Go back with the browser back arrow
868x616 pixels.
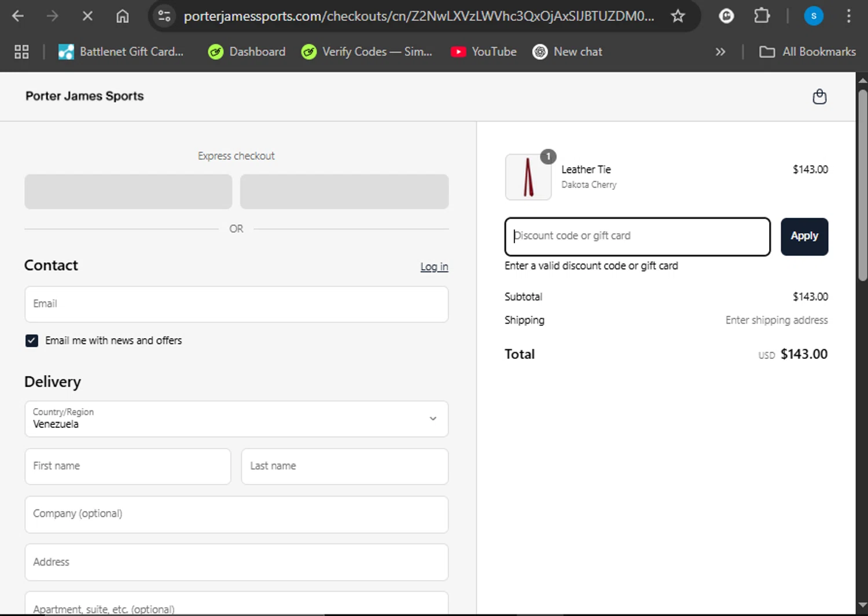tap(18, 16)
